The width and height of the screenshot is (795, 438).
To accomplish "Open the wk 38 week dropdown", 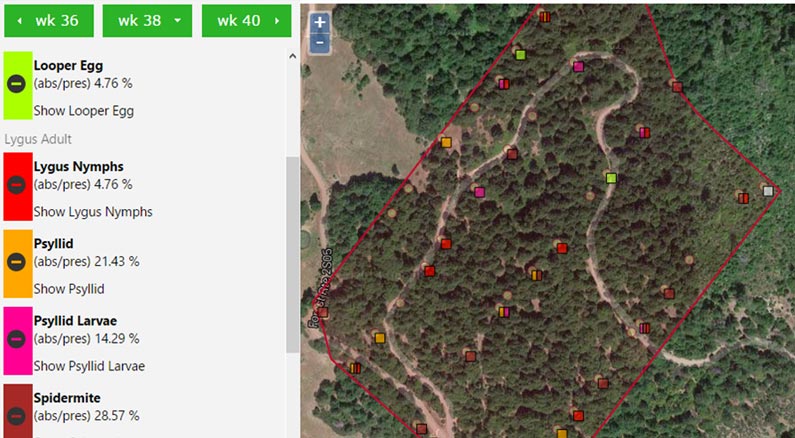I will click(147, 21).
